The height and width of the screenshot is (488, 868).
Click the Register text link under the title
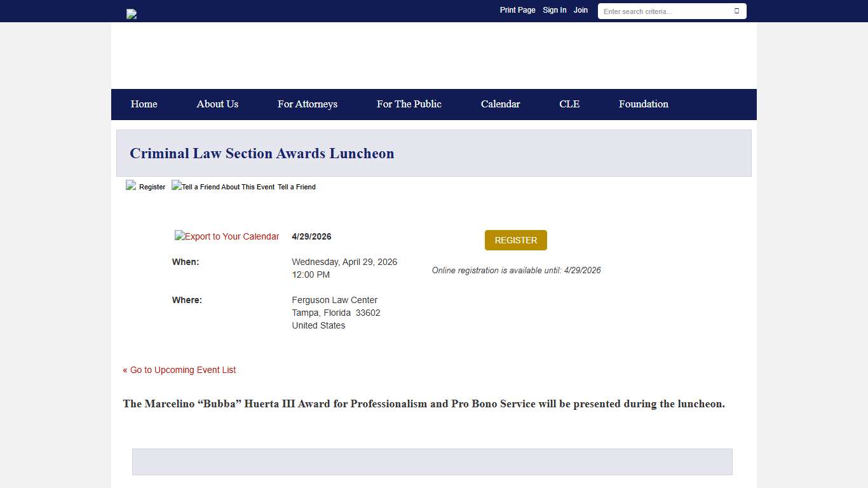[153, 187]
